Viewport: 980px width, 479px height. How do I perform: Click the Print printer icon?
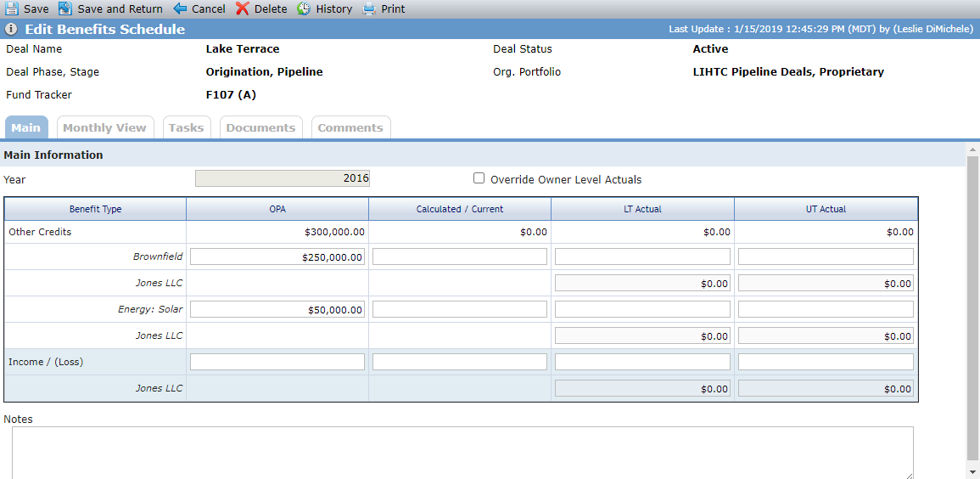pyautogui.click(x=369, y=8)
